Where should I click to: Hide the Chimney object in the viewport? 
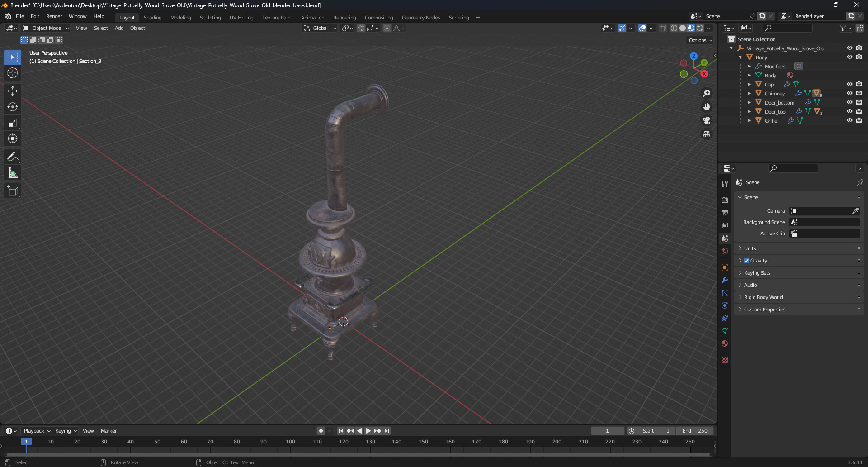pos(849,93)
